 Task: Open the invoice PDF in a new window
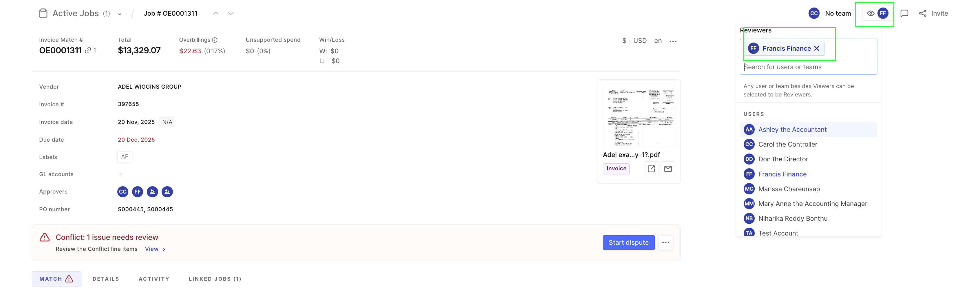coord(651,169)
